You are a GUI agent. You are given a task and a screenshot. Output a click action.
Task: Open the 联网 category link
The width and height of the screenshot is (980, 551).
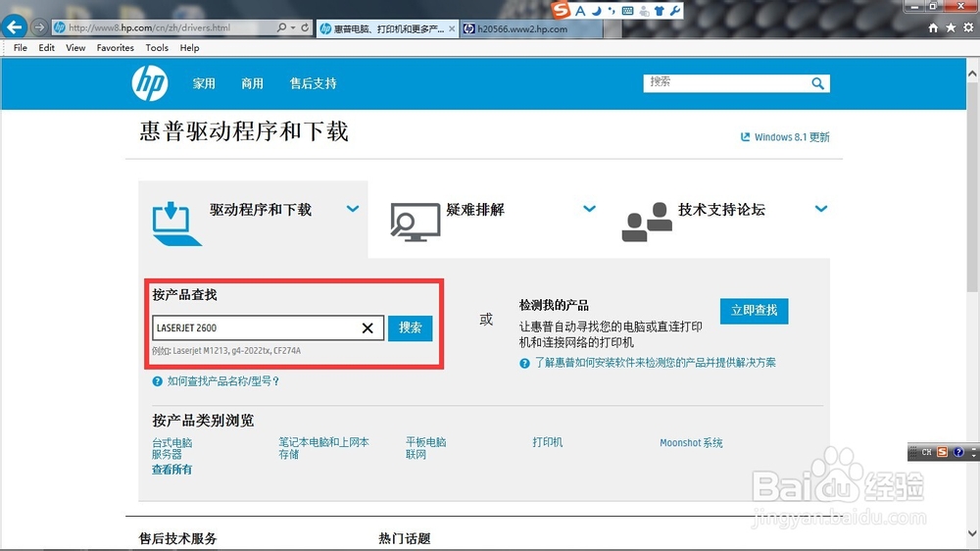(x=416, y=454)
